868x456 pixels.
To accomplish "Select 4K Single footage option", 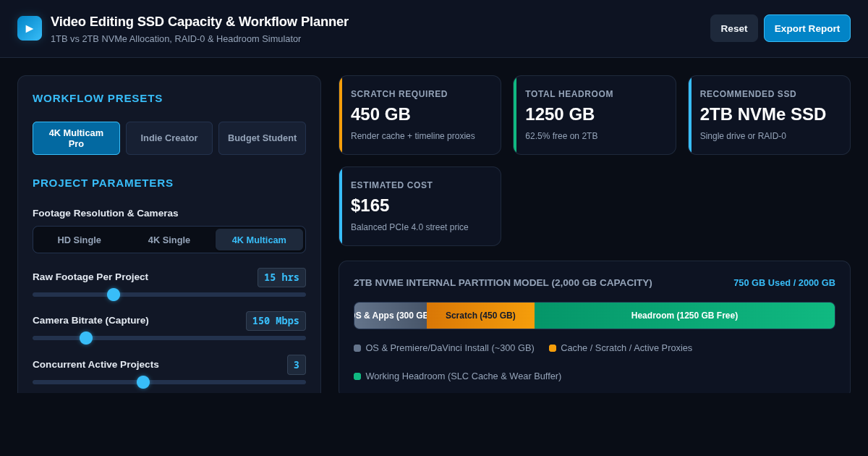I will point(169,240).
